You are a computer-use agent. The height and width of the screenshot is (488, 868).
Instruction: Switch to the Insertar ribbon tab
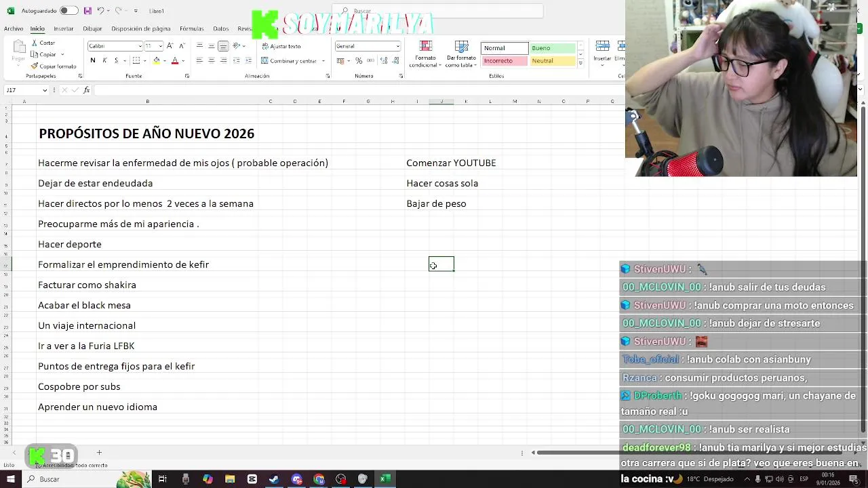(64, 29)
